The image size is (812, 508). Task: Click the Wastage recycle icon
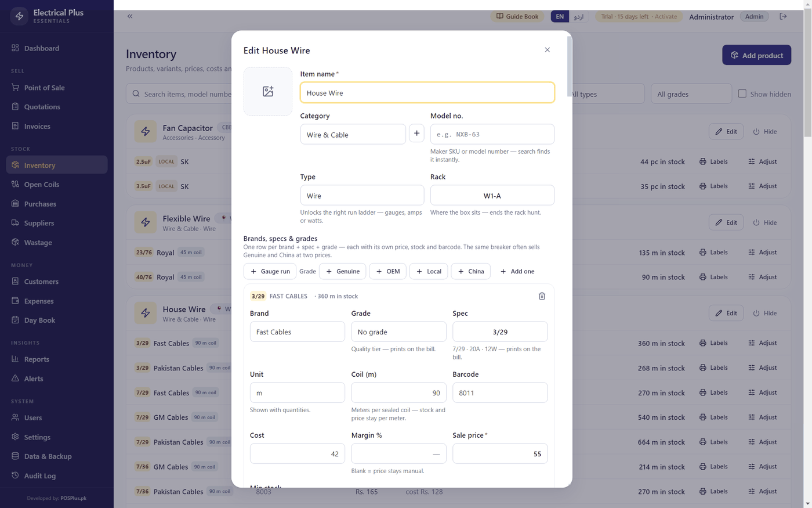point(15,242)
